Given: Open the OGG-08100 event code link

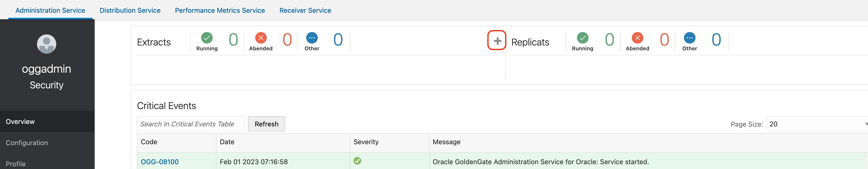Looking at the screenshot, I should click(x=159, y=162).
